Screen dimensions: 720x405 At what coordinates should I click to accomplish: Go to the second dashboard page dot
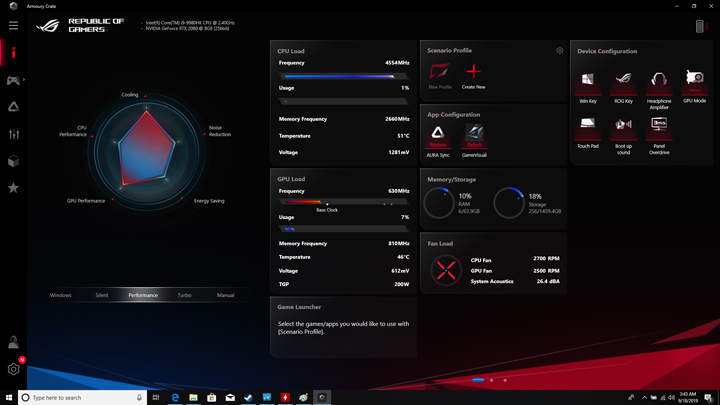click(x=491, y=380)
